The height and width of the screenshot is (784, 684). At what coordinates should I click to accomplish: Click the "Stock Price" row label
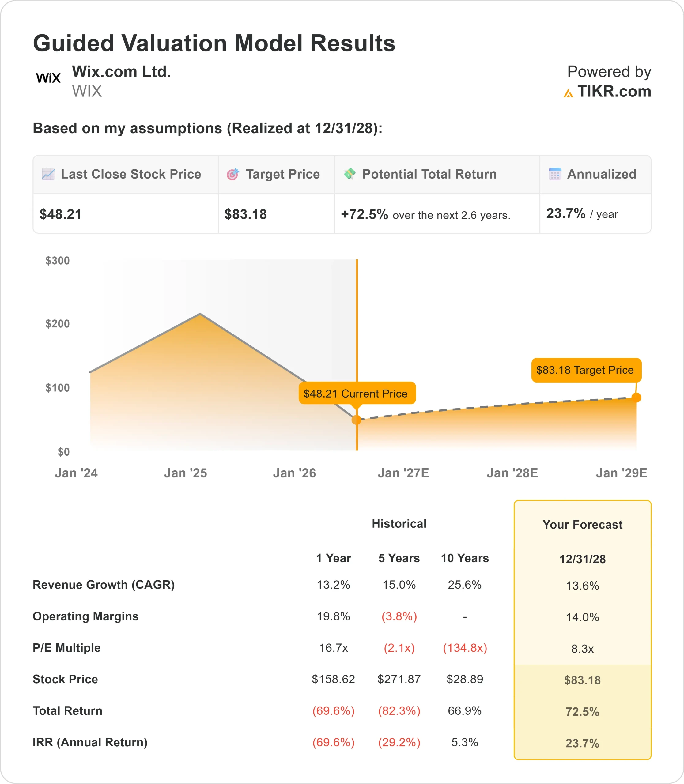65,680
